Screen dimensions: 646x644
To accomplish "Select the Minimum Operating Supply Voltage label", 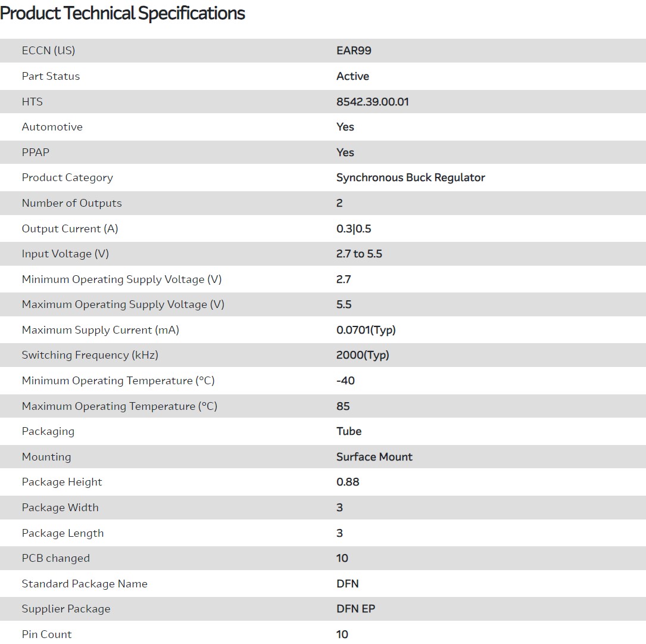I will (121, 279).
